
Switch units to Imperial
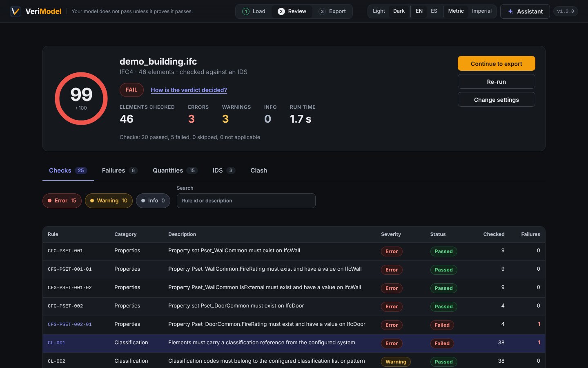pyautogui.click(x=481, y=11)
